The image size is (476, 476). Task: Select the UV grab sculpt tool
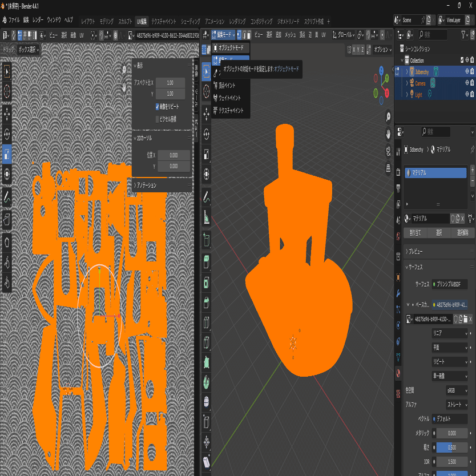click(7, 242)
